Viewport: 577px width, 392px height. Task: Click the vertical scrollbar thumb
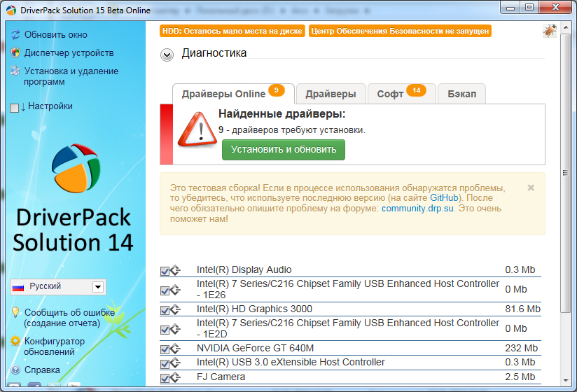[566, 173]
